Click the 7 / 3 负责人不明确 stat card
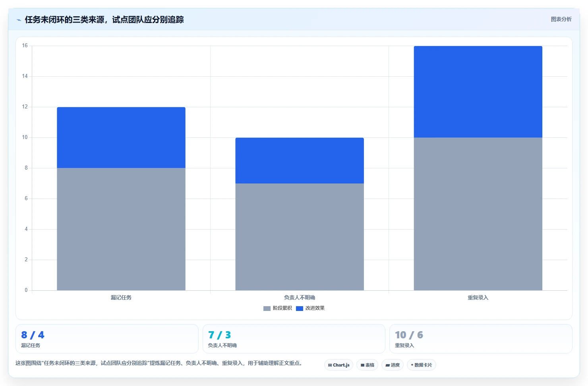This screenshot has width=588, height=386. [294, 339]
